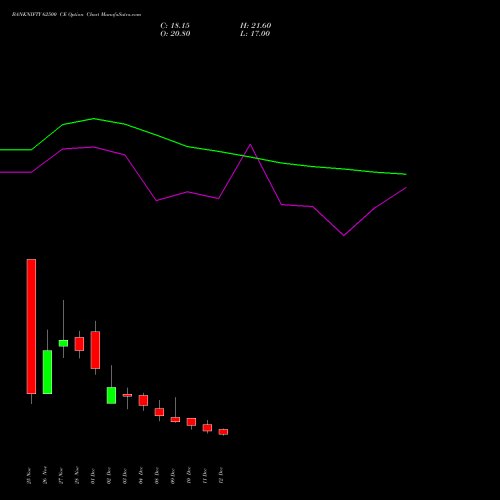The width and height of the screenshot is (500, 500).
Task: Click the 01 Dec date label
Action: coord(93,476)
